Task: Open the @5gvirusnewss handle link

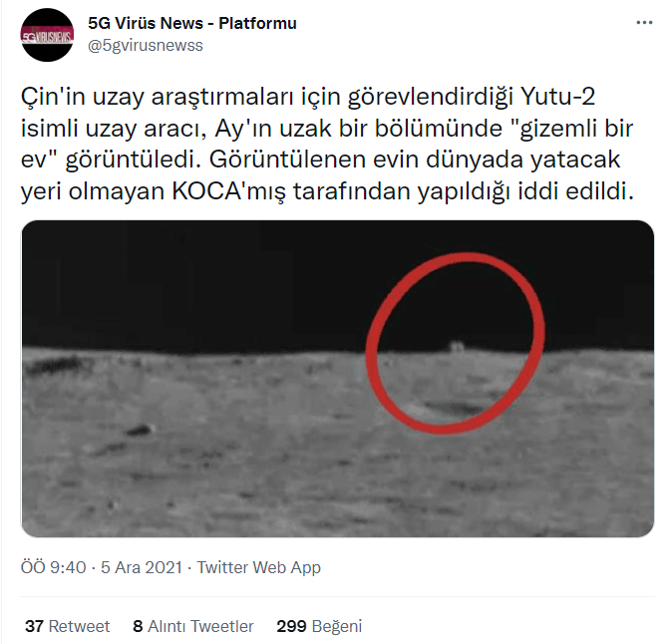Action: pyautogui.click(x=146, y=45)
